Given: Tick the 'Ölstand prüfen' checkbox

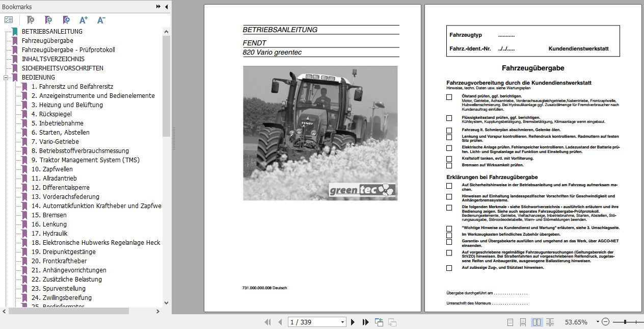Looking at the screenshot, I should coord(449,97).
